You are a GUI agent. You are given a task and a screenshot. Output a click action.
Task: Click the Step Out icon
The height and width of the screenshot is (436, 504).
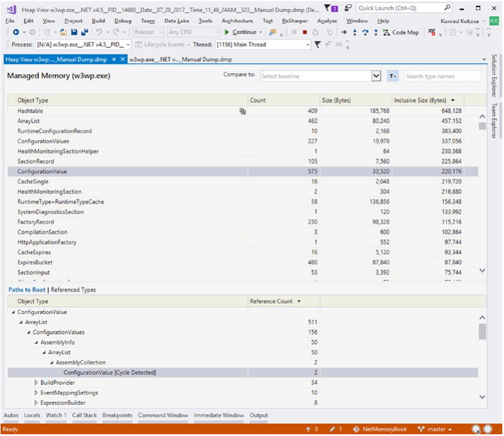point(376,32)
